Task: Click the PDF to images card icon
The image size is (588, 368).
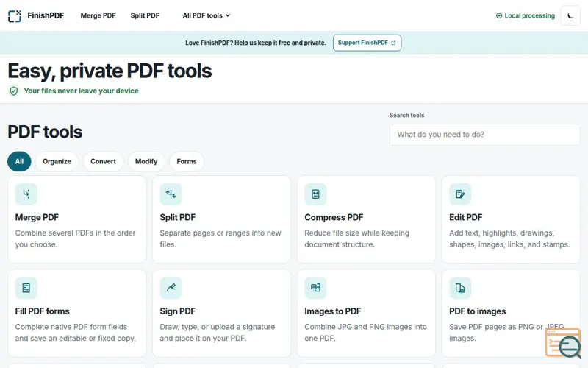Action: 460,288
